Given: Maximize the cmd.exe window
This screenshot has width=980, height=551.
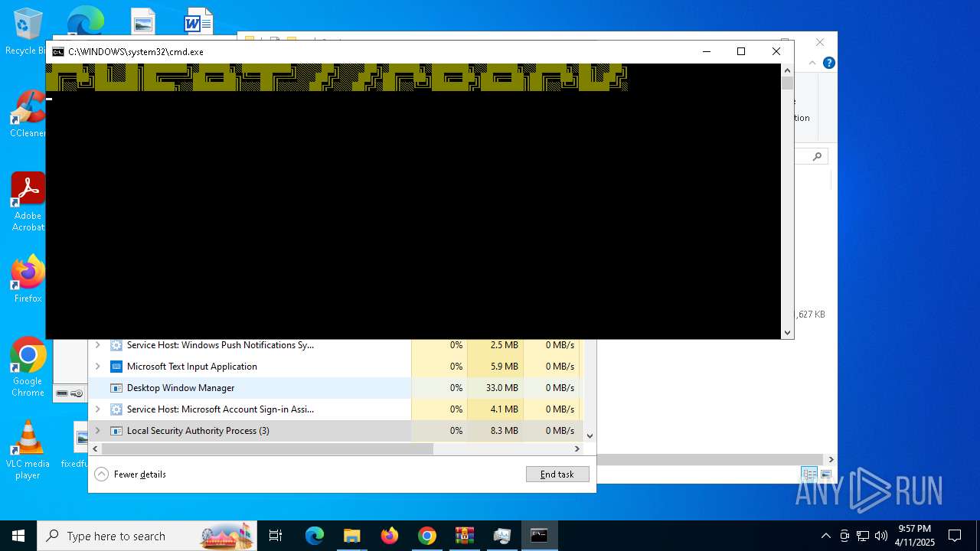Looking at the screenshot, I should click(741, 51).
